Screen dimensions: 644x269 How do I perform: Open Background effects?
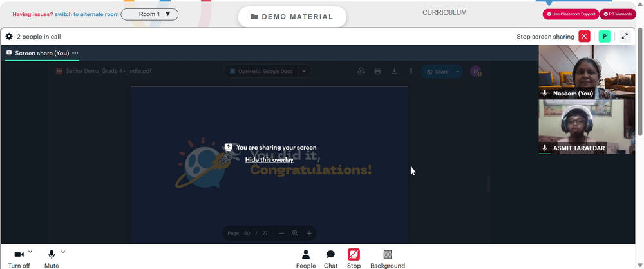click(x=388, y=259)
